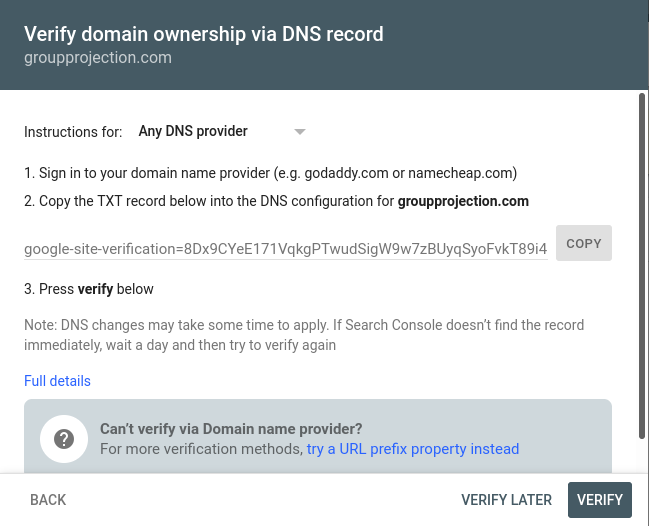Copy the TXT record with the COPY button
Image resolution: width=649 pixels, height=526 pixels.
(584, 243)
